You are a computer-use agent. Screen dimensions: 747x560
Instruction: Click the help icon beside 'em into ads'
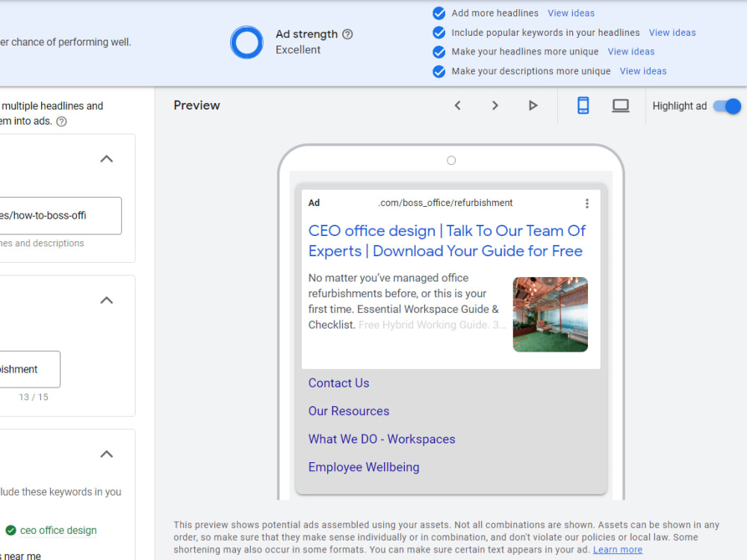tap(61, 122)
